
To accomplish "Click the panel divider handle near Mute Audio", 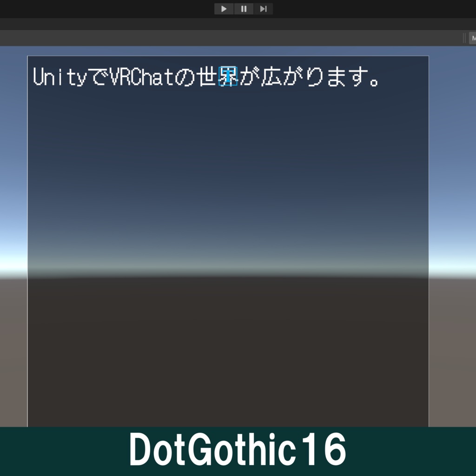I will click(x=463, y=38).
